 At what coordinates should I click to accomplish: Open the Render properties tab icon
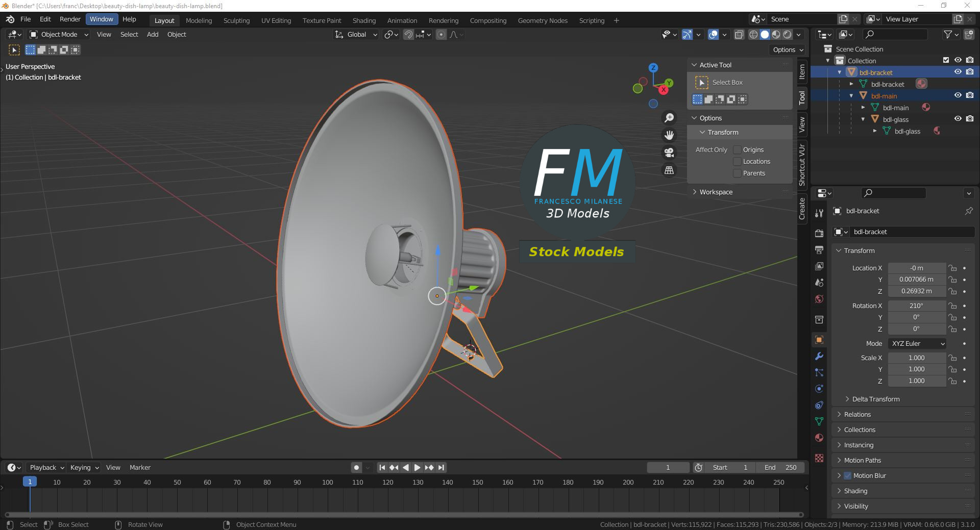(819, 233)
